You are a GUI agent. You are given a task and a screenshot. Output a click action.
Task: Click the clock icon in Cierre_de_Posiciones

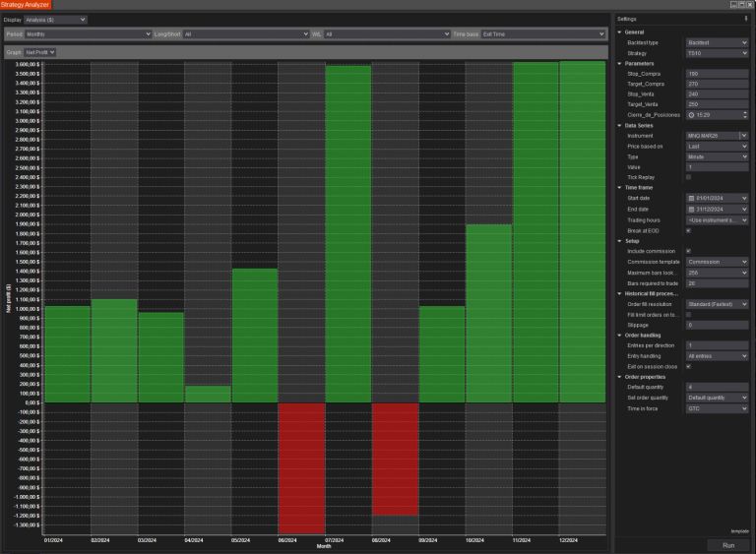[x=690, y=114]
